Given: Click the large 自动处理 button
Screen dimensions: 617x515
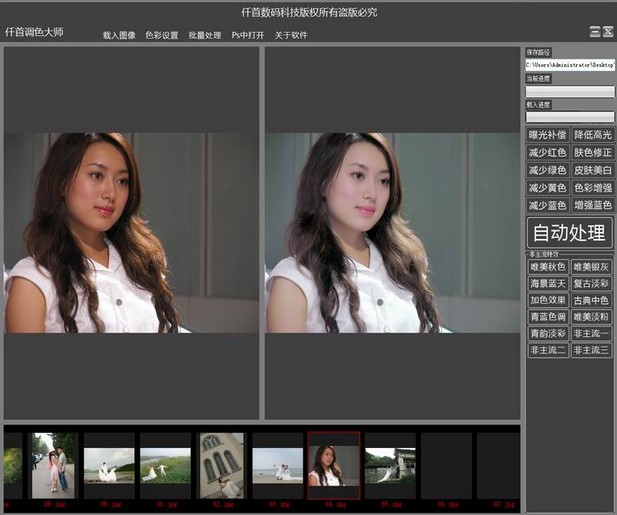Looking at the screenshot, I should pos(570,233).
